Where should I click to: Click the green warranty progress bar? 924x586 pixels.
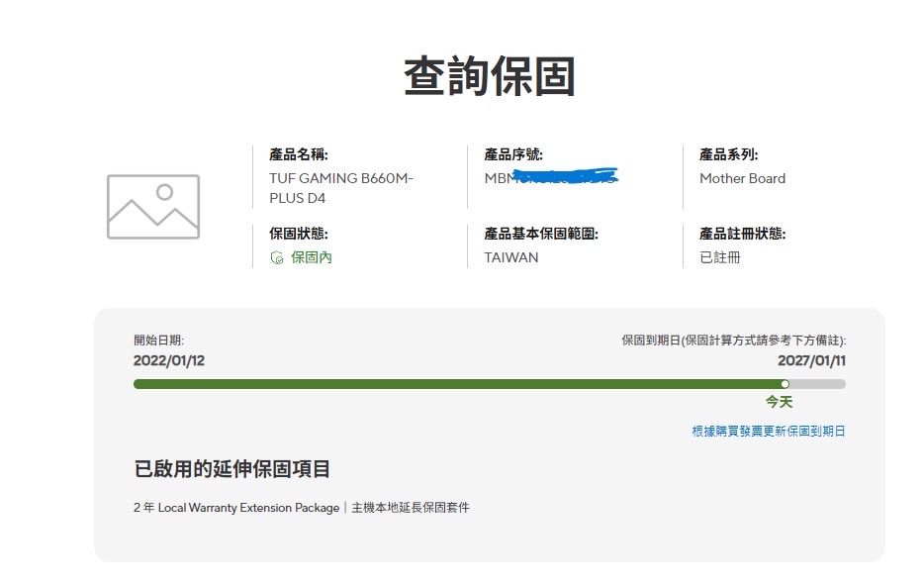pos(490,384)
